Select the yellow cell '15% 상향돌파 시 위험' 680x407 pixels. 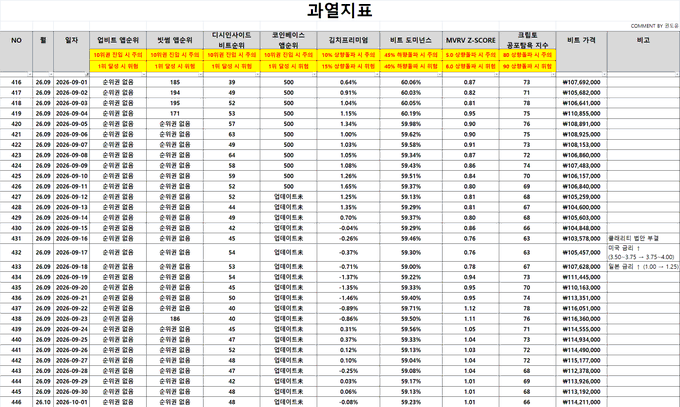(348, 66)
